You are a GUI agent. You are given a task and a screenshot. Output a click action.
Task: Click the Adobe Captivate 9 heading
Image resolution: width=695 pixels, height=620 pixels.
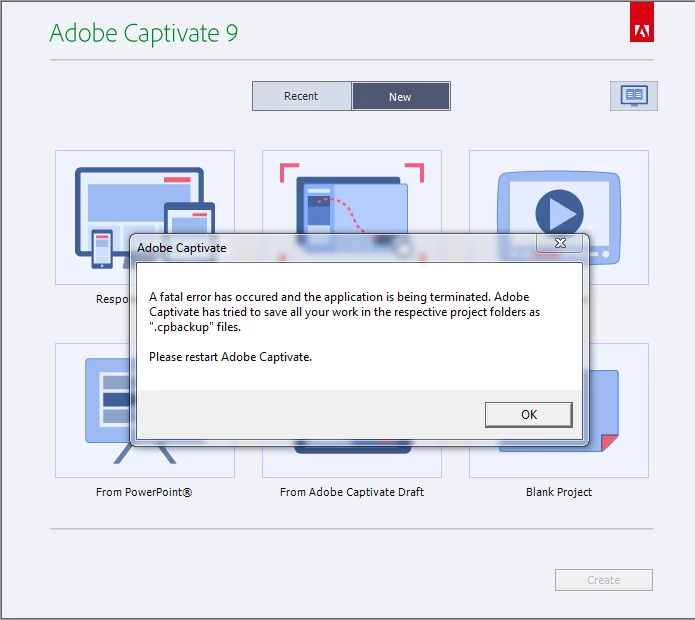coord(144,33)
